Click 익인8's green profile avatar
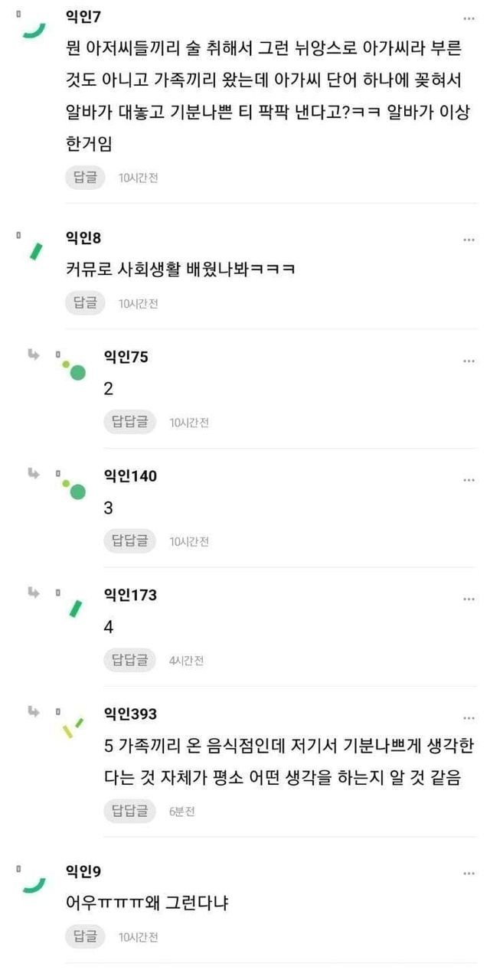This screenshot has width=490, height=980. point(35,251)
